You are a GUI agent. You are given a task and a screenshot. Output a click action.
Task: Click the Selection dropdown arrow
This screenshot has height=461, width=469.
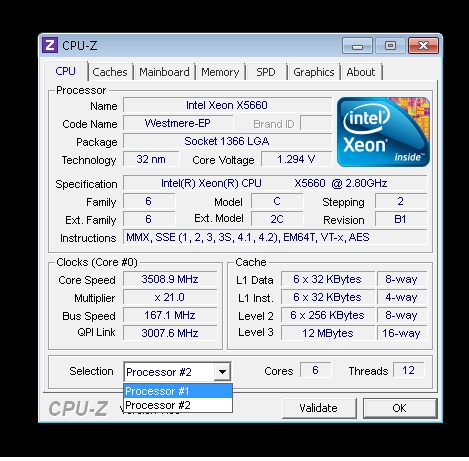point(222,371)
